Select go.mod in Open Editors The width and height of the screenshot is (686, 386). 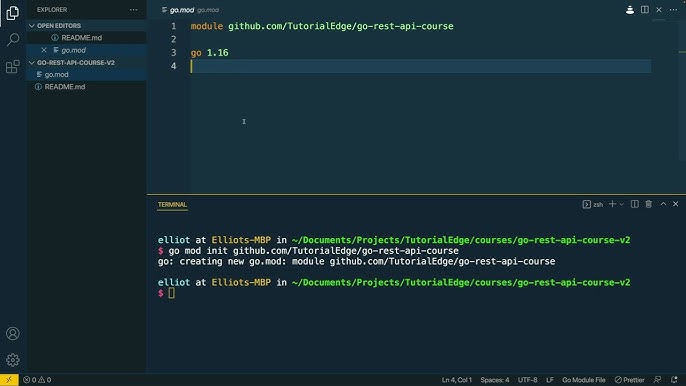73,50
